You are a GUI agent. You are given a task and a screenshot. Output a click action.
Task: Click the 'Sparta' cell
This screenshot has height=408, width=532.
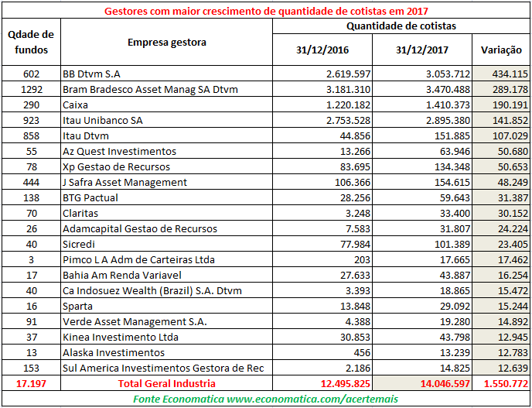coord(166,306)
